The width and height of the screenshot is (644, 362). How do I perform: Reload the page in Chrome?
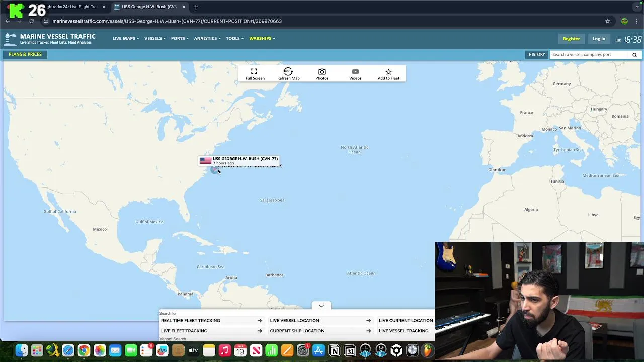pyautogui.click(x=31, y=21)
